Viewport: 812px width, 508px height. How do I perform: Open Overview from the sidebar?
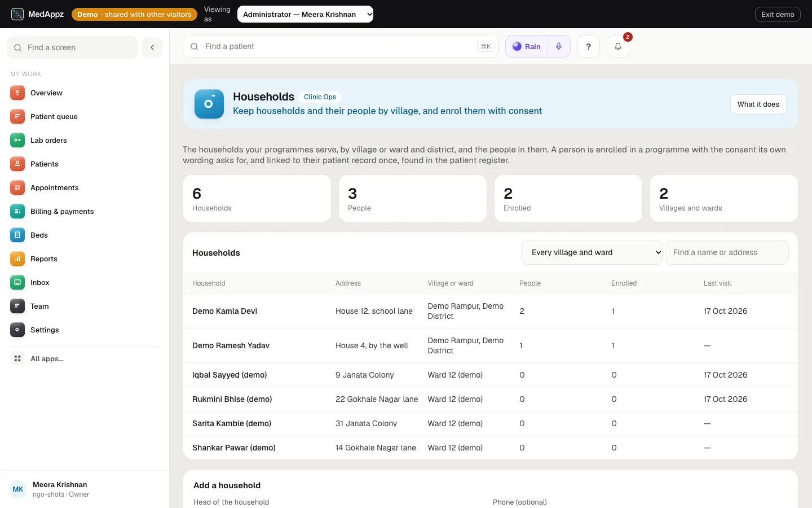coord(85,93)
